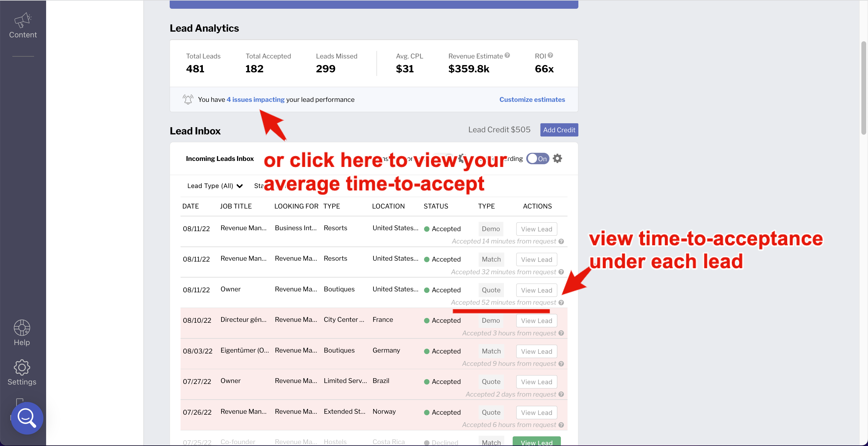Click the Revenue Estimate help icon
The image size is (868, 446).
click(508, 55)
